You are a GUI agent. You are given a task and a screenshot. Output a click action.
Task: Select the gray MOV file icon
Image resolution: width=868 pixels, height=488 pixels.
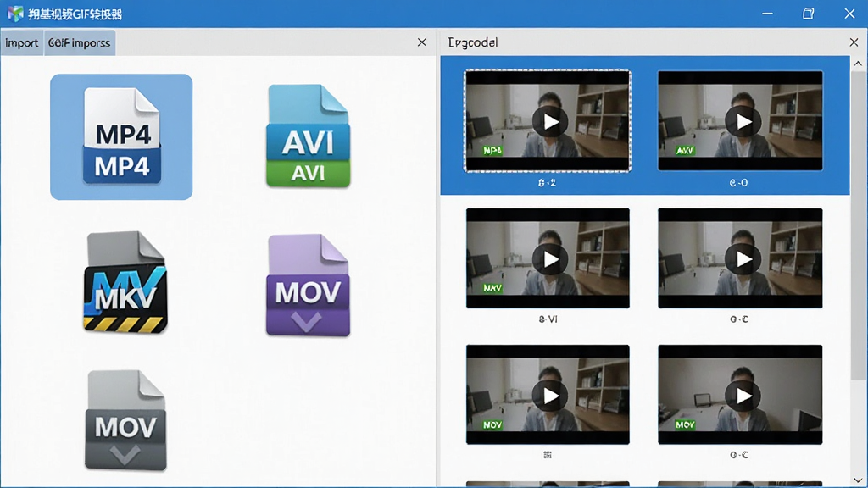[125, 420]
